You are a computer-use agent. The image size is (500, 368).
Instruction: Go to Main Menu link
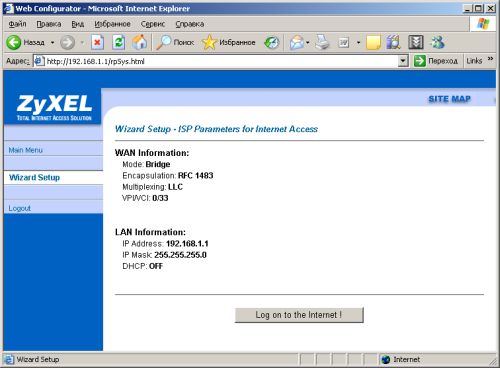(26, 150)
